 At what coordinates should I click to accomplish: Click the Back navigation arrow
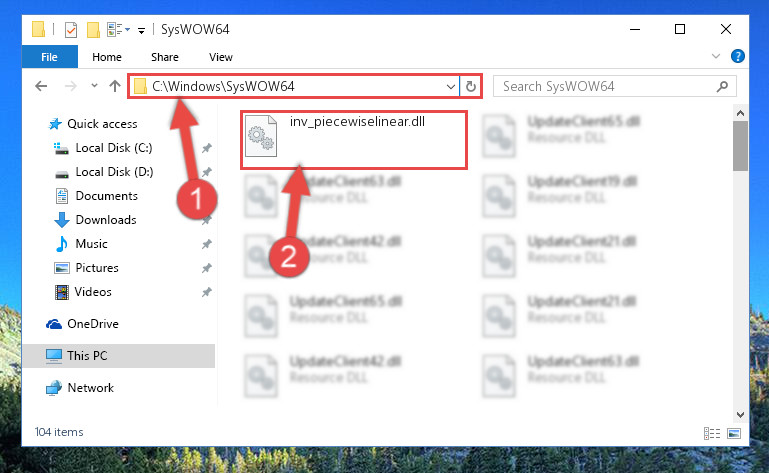pos(41,86)
